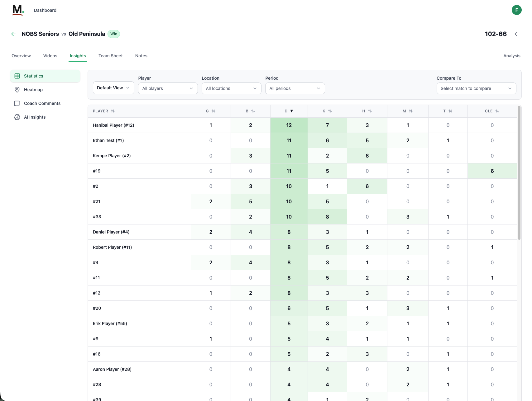The width and height of the screenshot is (532, 401).
Task: Open the Statistics panel icon
Action: [17, 76]
